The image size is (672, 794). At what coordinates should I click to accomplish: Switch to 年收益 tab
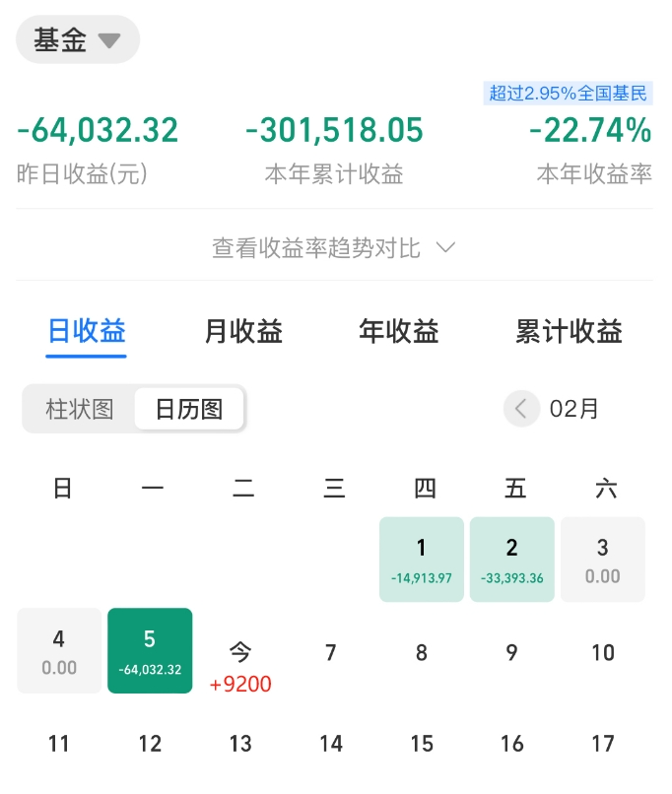[x=399, y=332]
